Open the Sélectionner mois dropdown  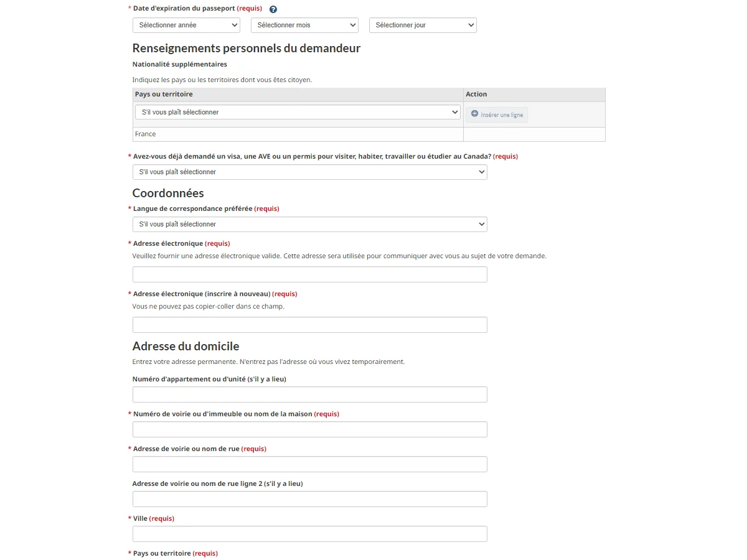coord(304,25)
